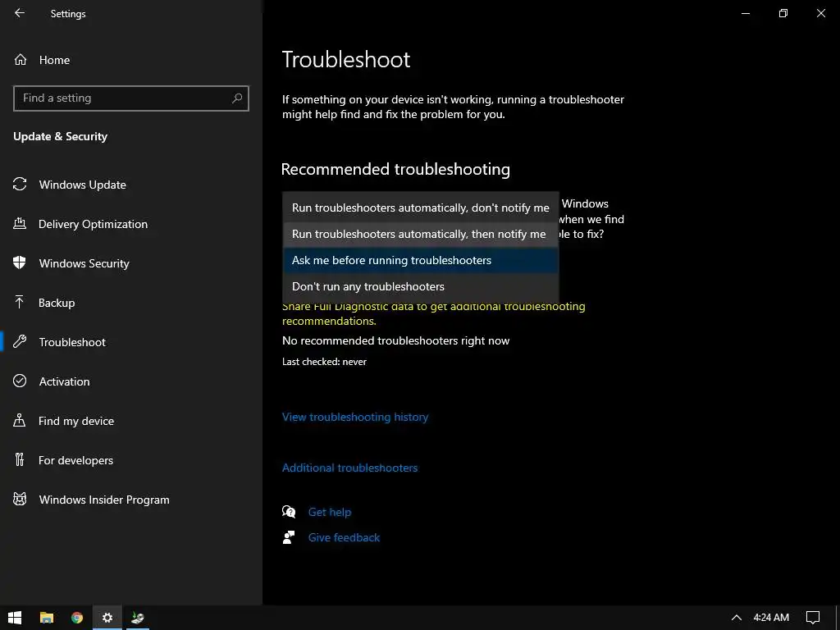Click the Activation checkmark icon
Viewport: 840px width, 630px height.
pos(20,381)
